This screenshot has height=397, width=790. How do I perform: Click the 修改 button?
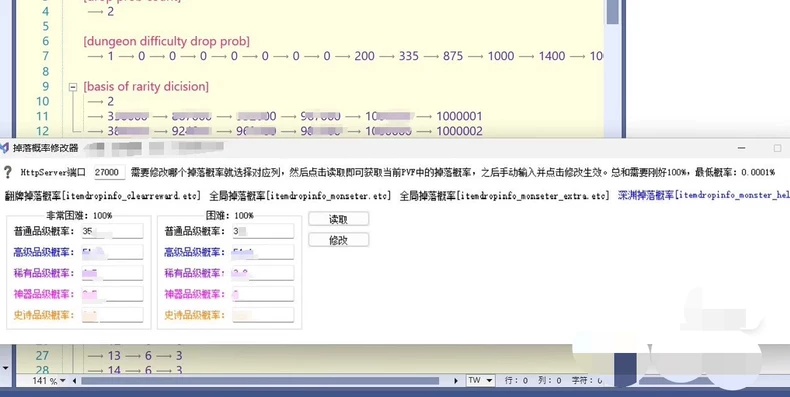tap(339, 240)
